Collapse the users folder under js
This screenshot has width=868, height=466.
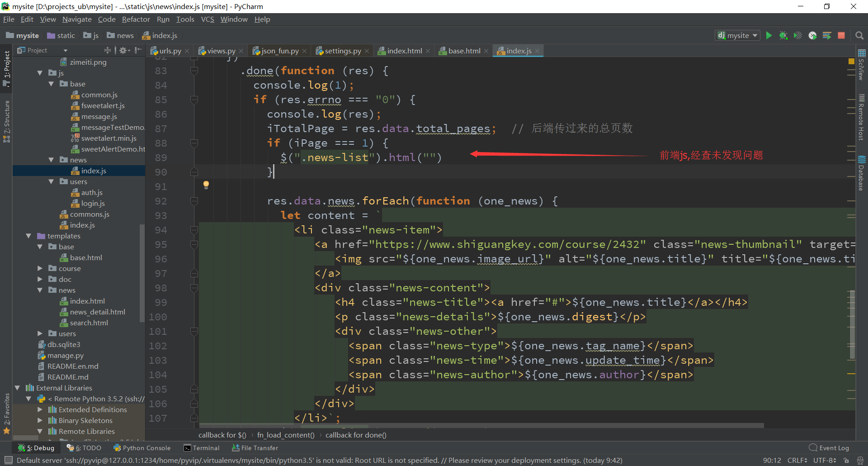tap(51, 181)
